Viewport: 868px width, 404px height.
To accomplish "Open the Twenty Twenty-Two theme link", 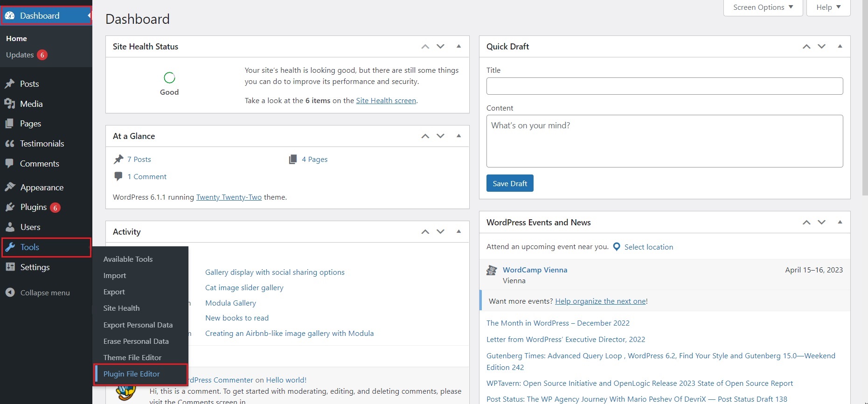I will (229, 197).
